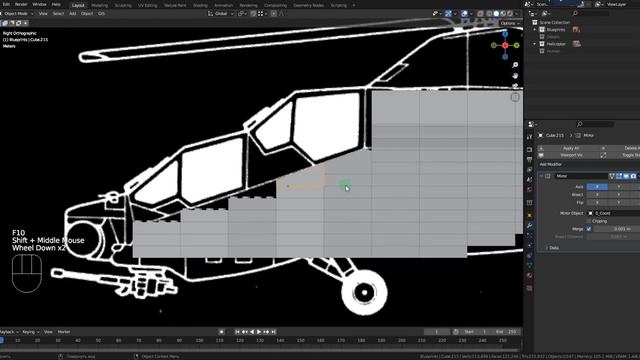Image resolution: width=640 pixels, height=360 pixels.
Task: Open the View Layer properties tab icon
Action: click(x=529, y=169)
